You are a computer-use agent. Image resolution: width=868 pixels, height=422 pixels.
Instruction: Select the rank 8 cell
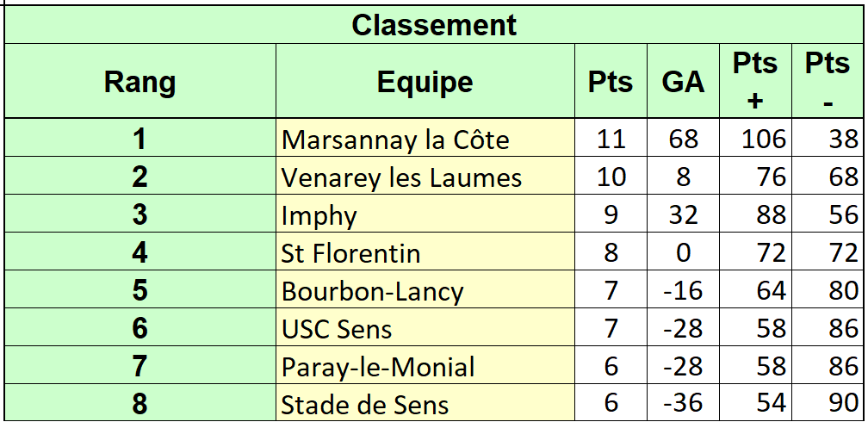coord(140,402)
